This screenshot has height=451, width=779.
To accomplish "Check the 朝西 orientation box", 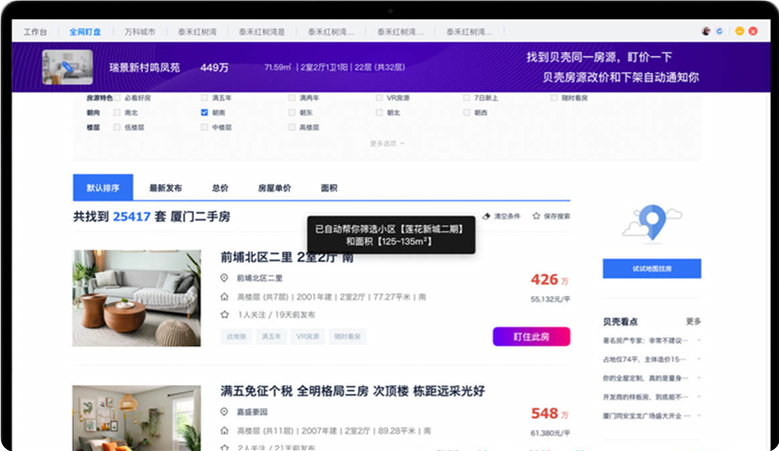I will click(467, 113).
